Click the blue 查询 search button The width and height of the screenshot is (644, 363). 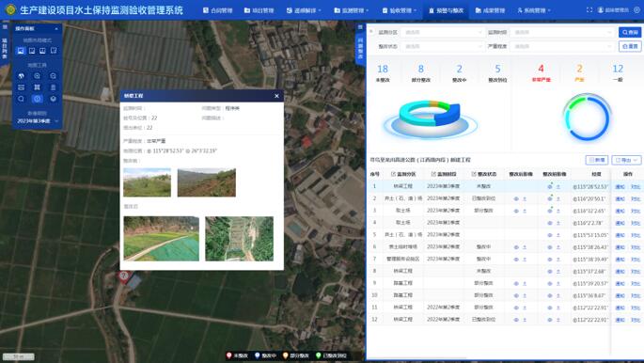click(x=630, y=32)
